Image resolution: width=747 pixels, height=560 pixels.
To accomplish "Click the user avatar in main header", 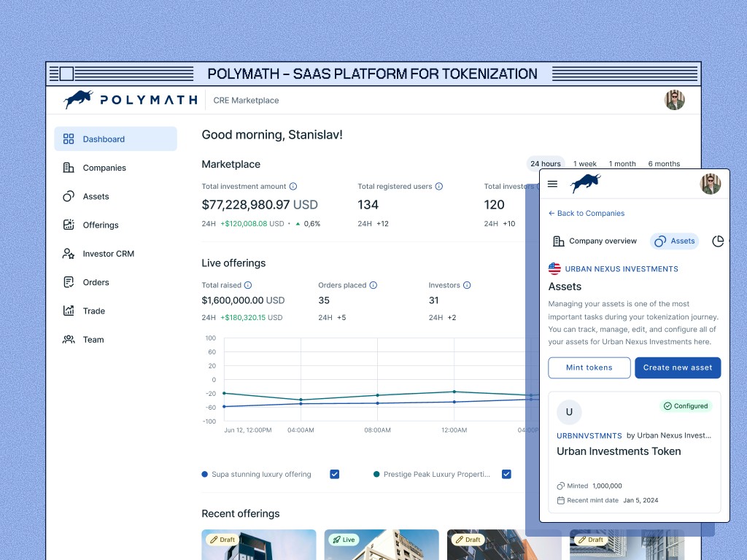I will coord(675,100).
